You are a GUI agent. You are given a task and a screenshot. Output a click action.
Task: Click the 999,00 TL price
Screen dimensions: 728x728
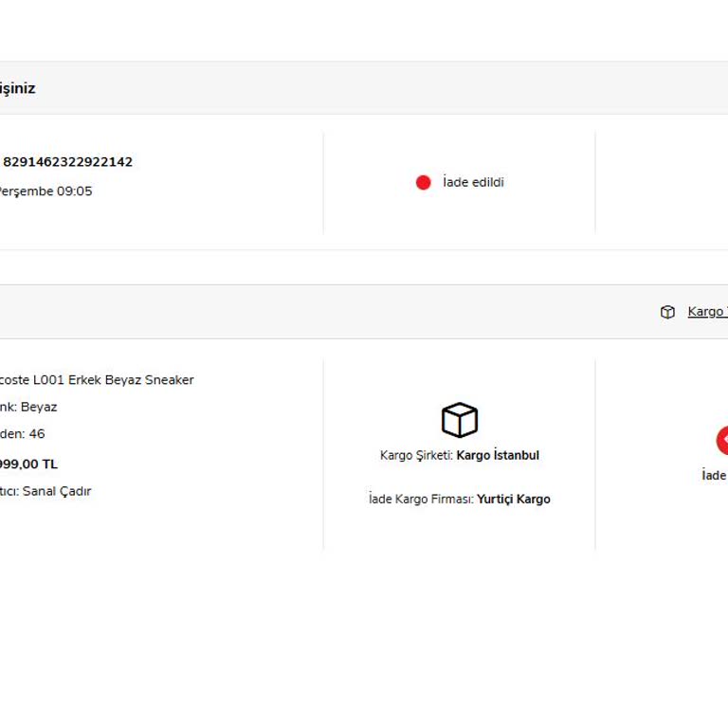click(x=28, y=464)
